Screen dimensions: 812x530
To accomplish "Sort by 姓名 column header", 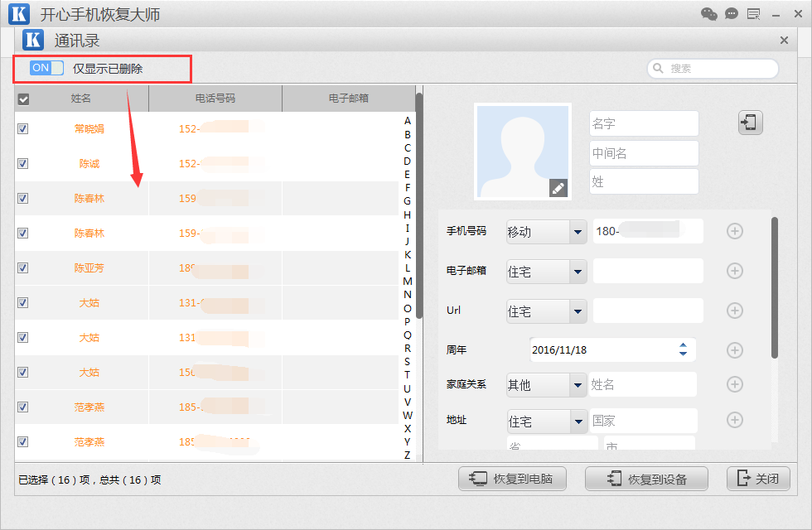I will (81, 99).
